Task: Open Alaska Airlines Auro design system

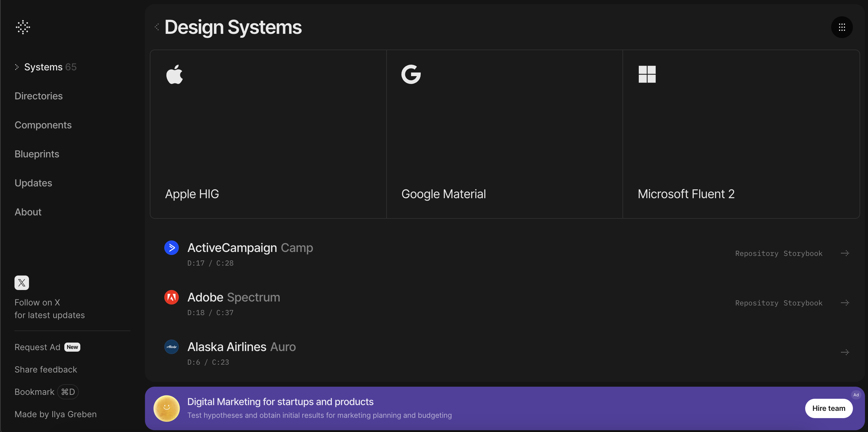Action: (x=241, y=347)
